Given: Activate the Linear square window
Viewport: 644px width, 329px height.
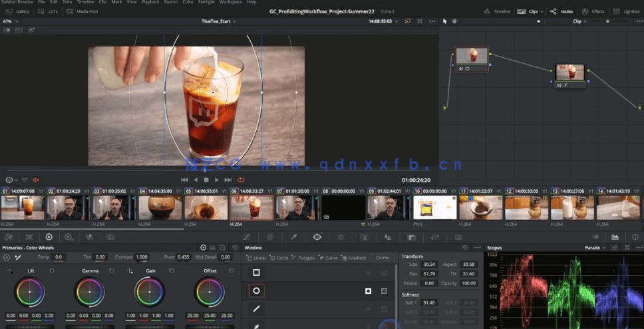Looking at the screenshot, I should (x=256, y=273).
